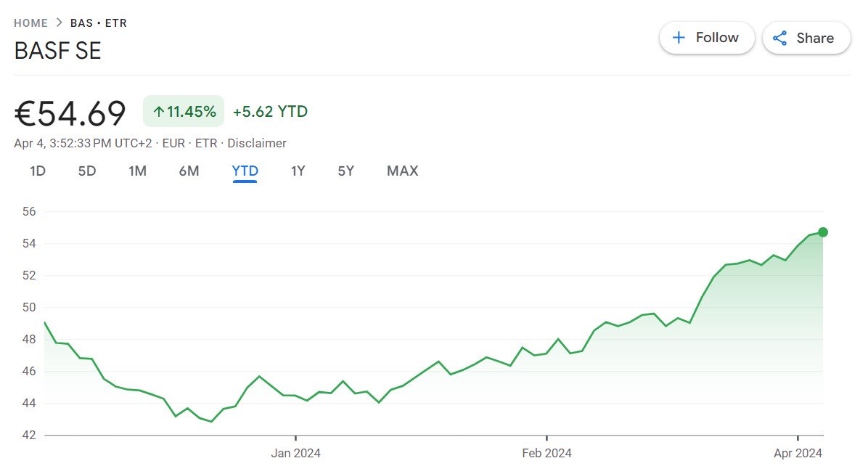Open the Disclaimer link
The height and width of the screenshot is (474, 868).
click(258, 143)
